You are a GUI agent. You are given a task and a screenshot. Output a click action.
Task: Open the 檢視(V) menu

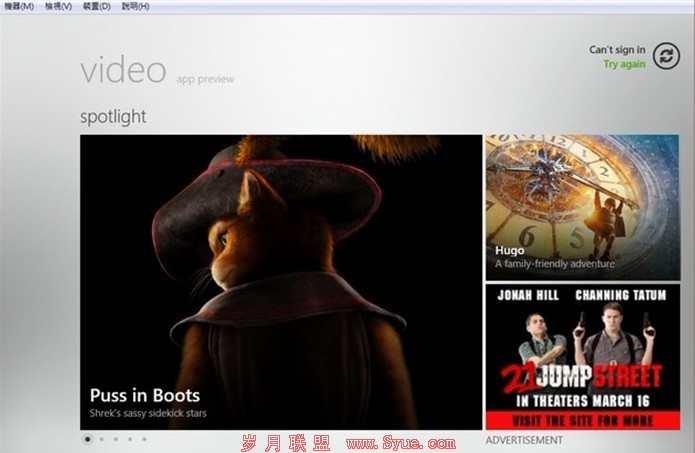click(x=58, y=6)
